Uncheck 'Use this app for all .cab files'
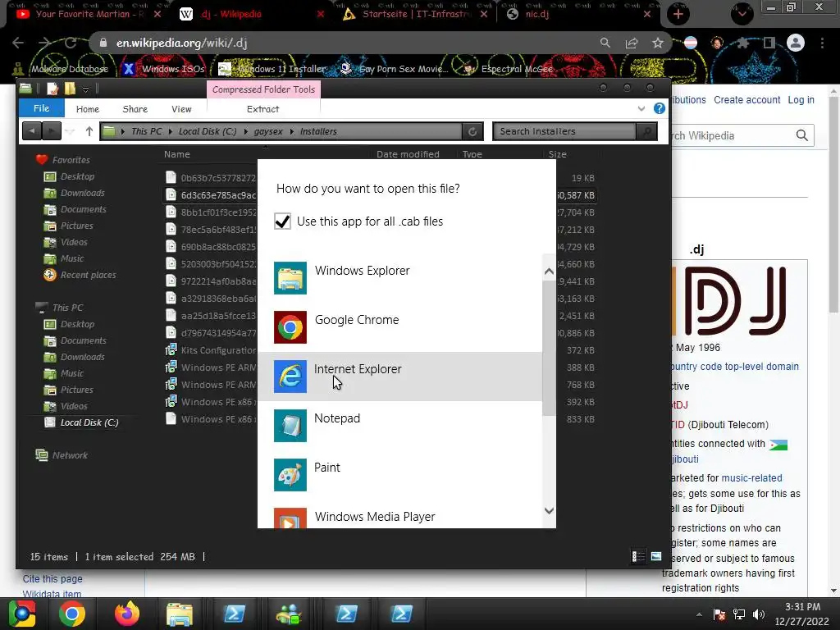 coord(282,221)
